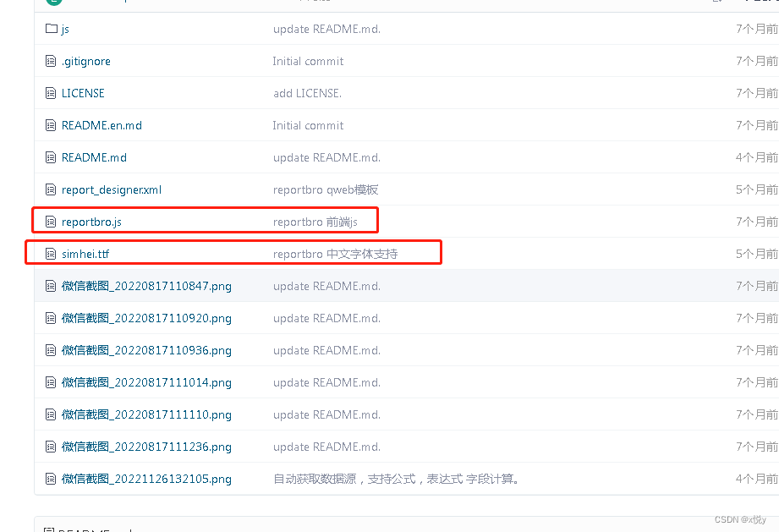Viewport: 779px width, 532px height.
Task: Click '5个月前' timestamp in report_designer.xml row
Action: pyautogui.click(x=757, y=189)
